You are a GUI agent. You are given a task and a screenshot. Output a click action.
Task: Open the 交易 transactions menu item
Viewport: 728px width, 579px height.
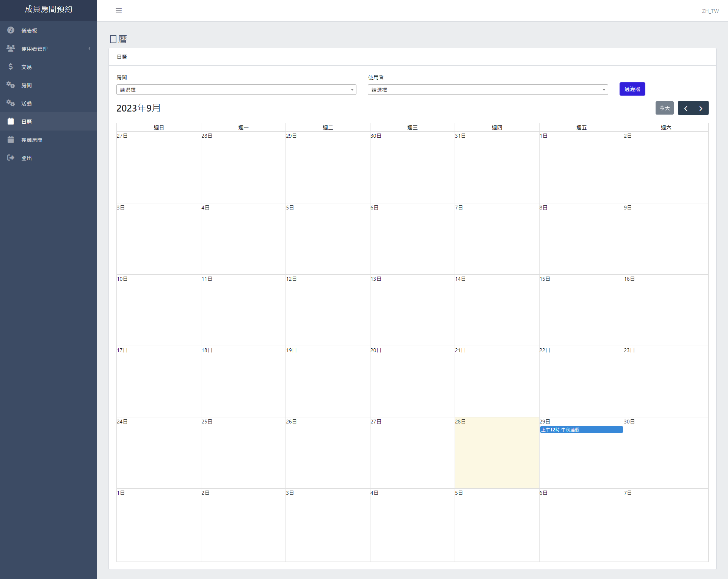49,67
